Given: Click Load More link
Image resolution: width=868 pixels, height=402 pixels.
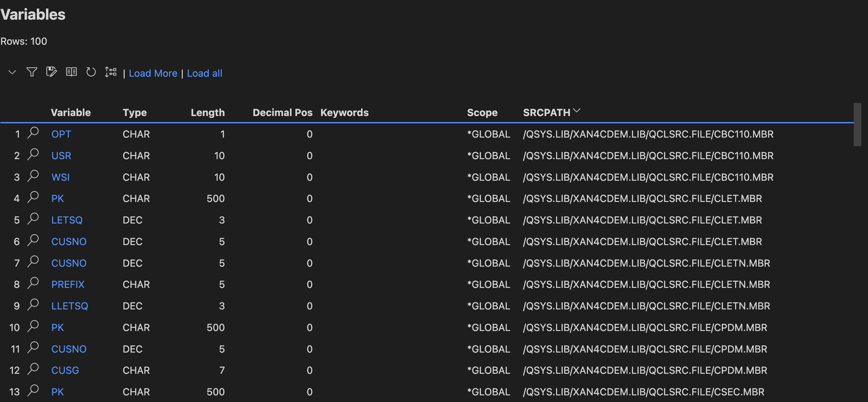Looking at the screenshot, I should coord(153,74).
